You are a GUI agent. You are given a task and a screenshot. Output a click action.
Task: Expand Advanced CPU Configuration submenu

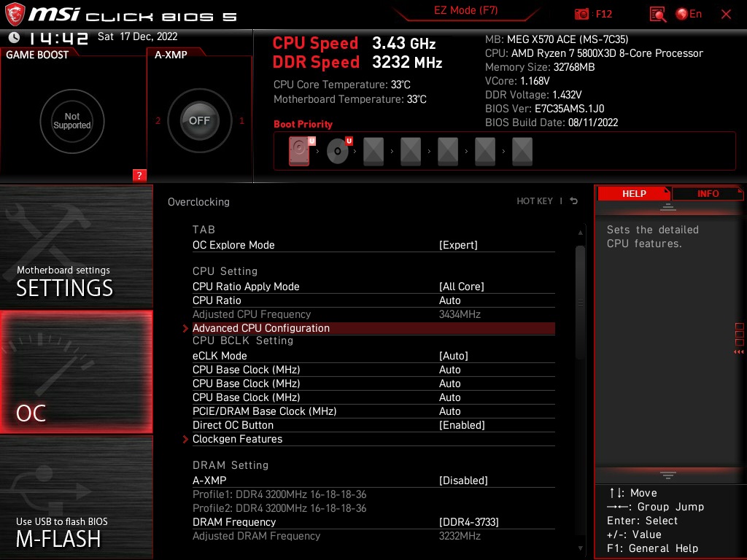(x=373, y=328)
